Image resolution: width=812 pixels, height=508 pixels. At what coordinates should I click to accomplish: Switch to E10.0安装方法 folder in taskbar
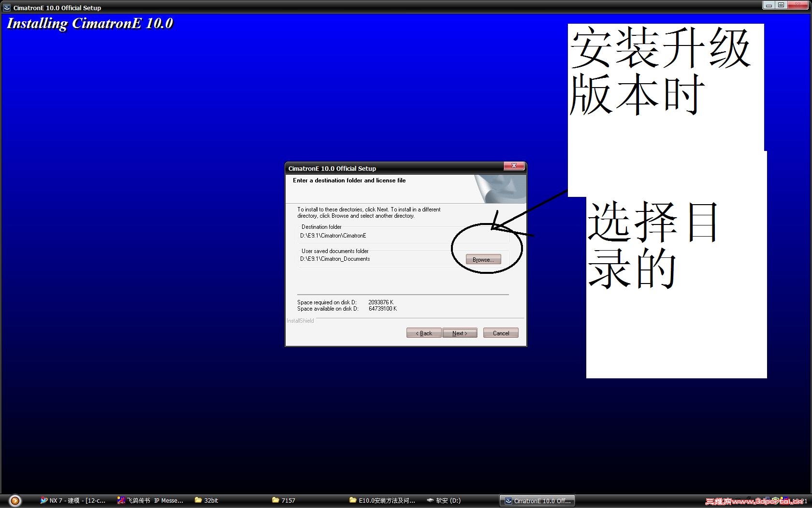(x=382, y=501)
